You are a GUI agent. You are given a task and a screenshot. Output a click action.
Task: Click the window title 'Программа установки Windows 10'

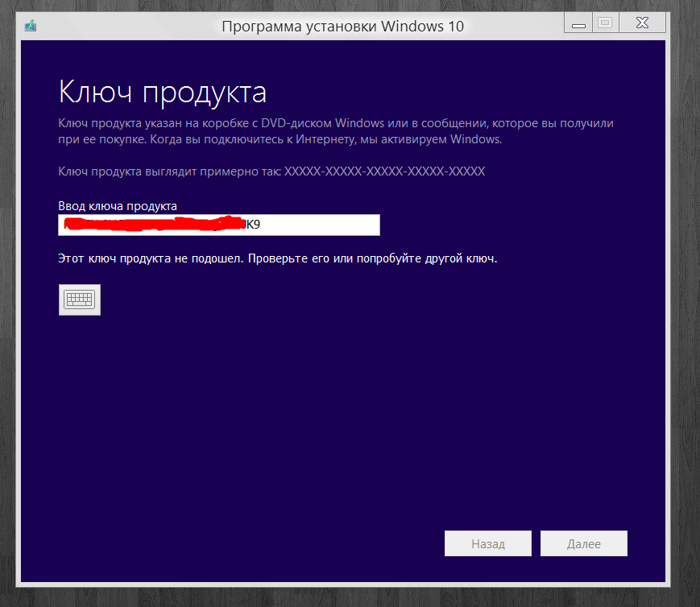click(x=343, y=27)
